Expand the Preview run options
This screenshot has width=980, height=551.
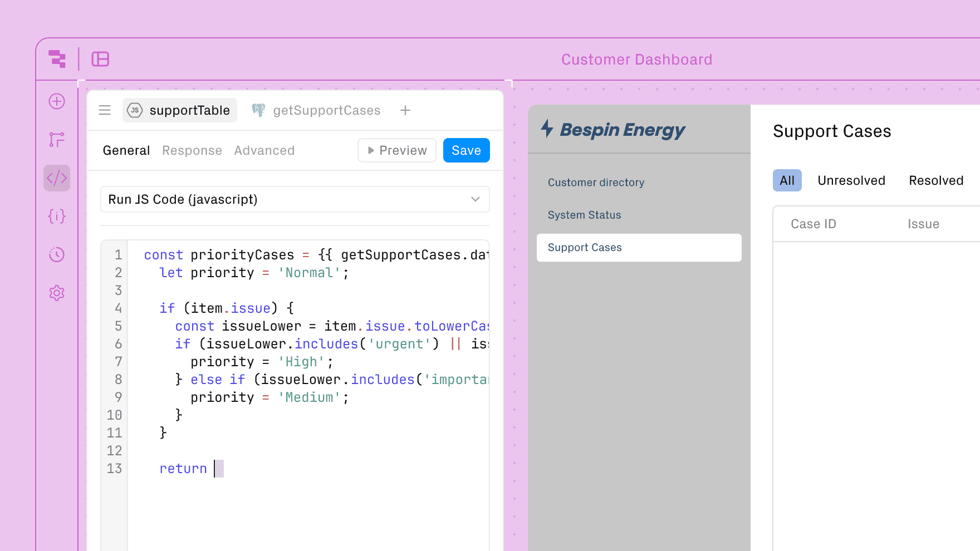[x=396, y=150]
